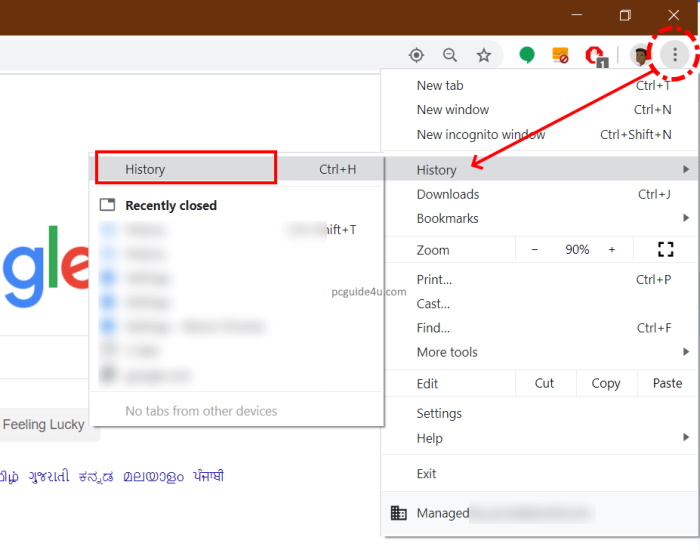Open History in the submenu (Ctrl+H)
Viewport: 700px width, 553px height.
pos(238,169)
